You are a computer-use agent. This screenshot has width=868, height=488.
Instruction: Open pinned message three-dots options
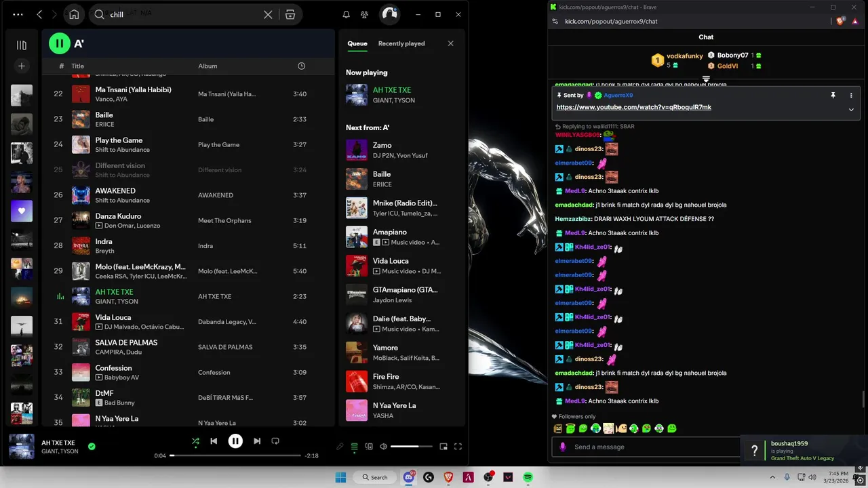click(851, 96)
